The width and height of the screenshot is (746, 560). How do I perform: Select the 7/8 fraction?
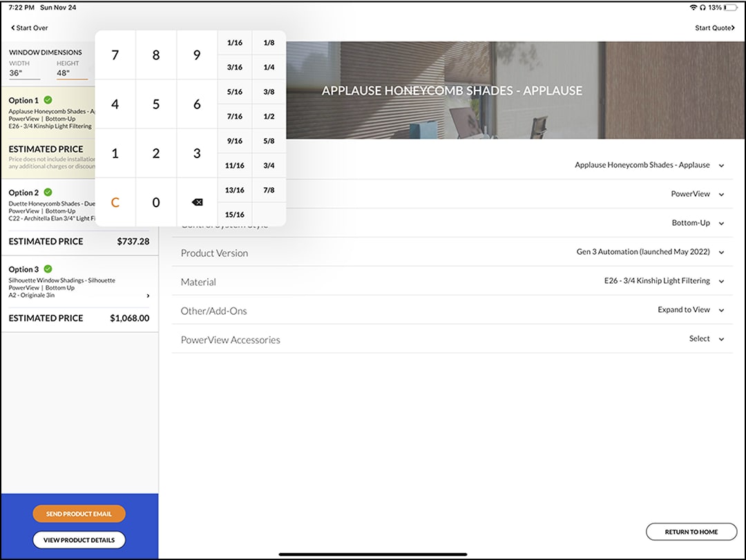(x=269, y=190)
